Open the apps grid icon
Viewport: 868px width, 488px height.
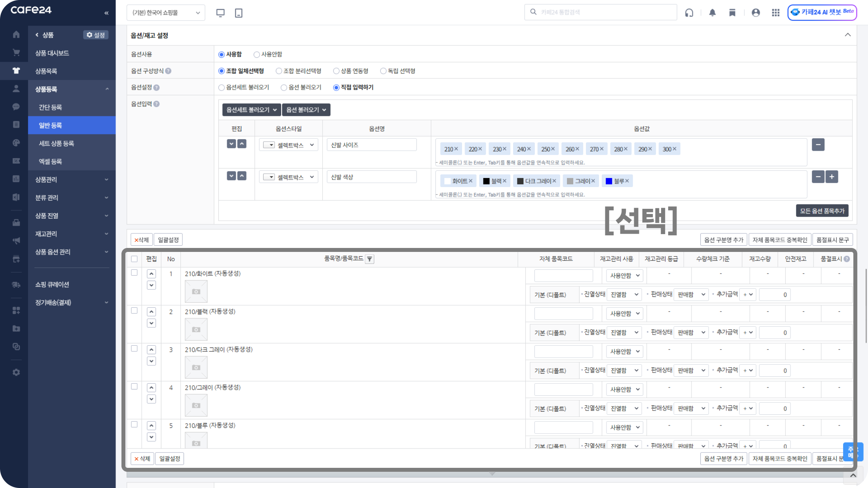[x=775, y=13]
